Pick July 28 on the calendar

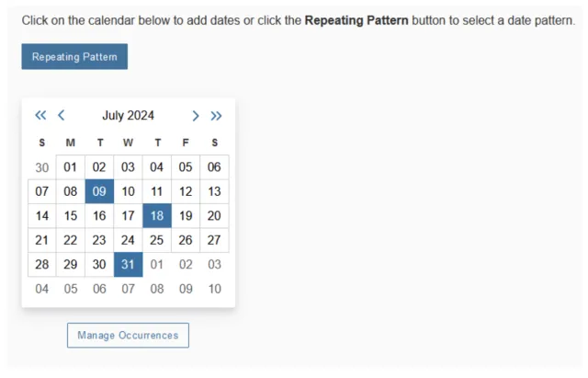[42, 265]
